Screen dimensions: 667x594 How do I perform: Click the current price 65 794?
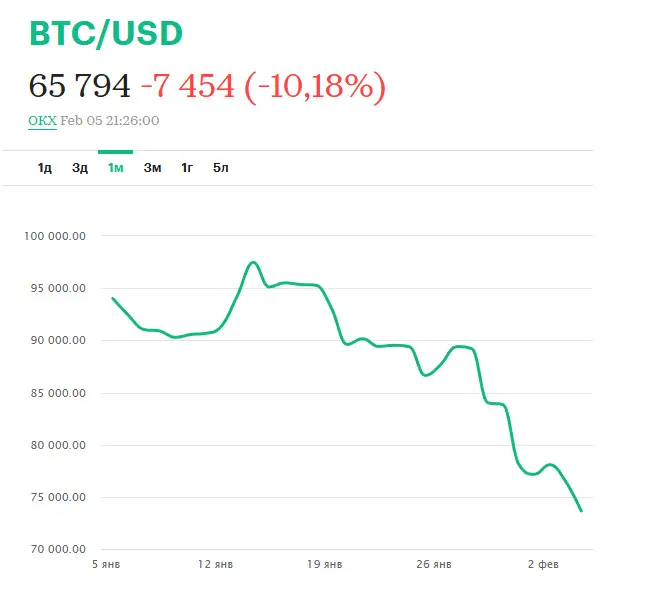80,86
